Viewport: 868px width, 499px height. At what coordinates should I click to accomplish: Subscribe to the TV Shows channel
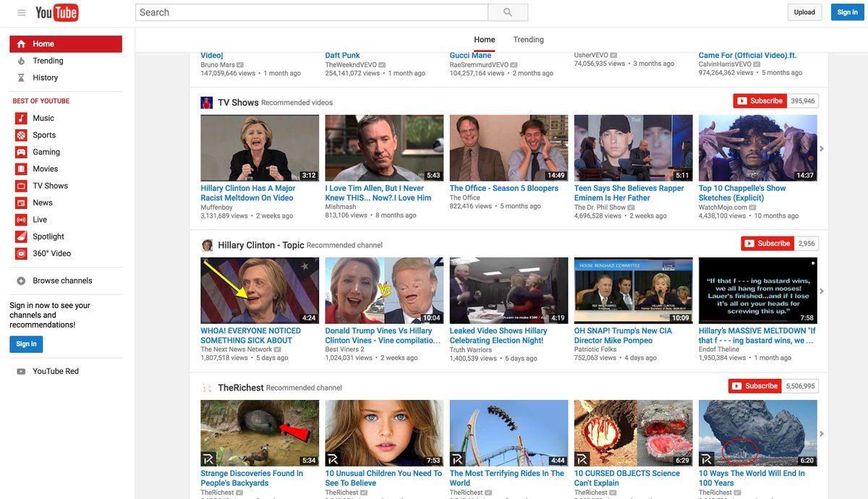[x=760, y=101]
